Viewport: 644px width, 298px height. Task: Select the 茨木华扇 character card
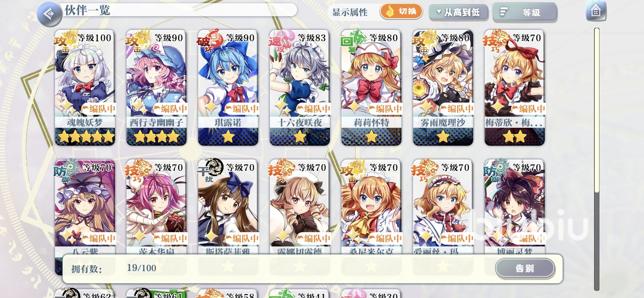[156, 207]
